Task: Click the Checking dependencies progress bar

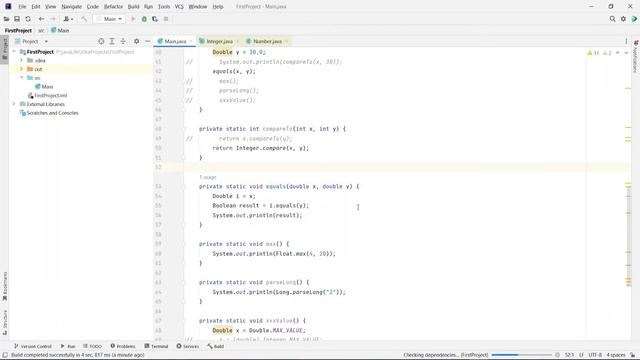Action: click(x=521, y=355)
